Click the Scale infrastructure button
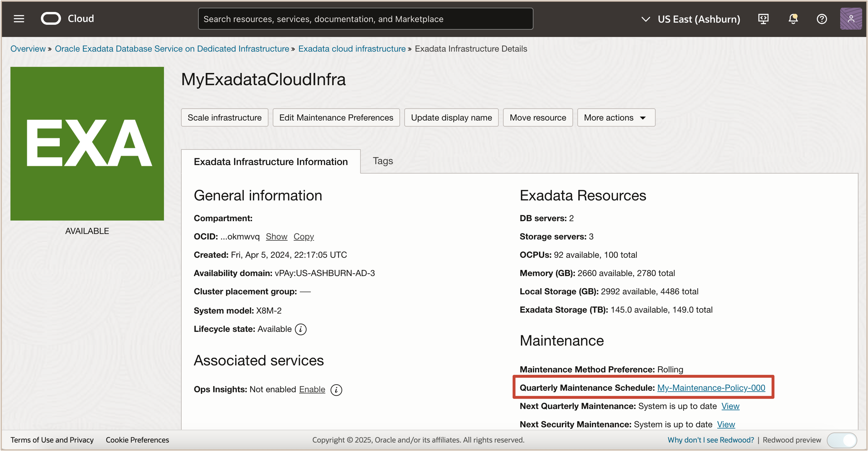The image size is (868, 451). [x=224, y=118]
